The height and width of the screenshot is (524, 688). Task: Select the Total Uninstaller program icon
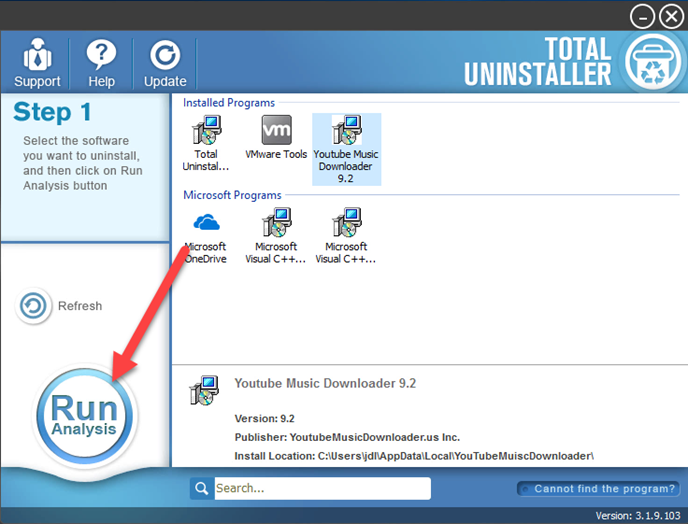[206, 143]
